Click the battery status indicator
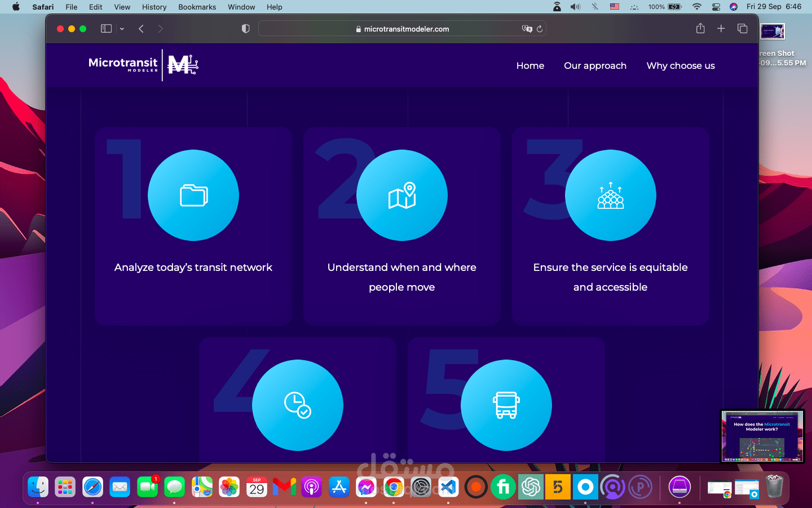The height and width of the screenshot is (508, 812). click(665, 7)
